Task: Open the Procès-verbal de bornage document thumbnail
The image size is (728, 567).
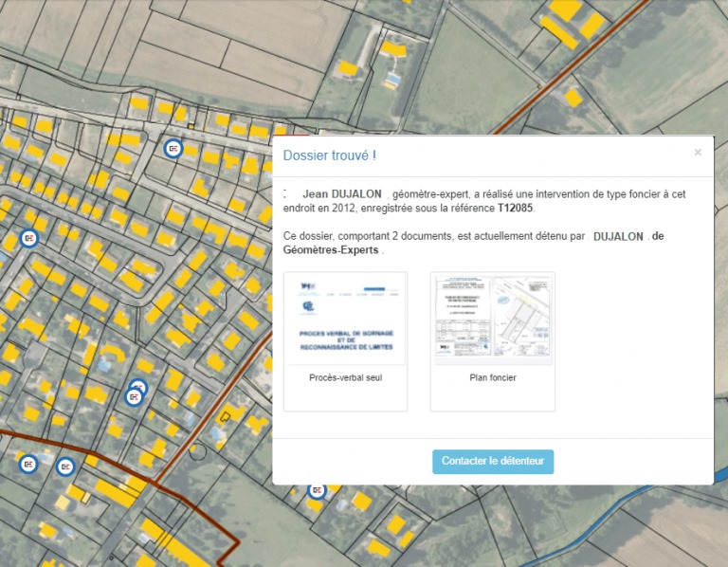Action: (346, 319)
